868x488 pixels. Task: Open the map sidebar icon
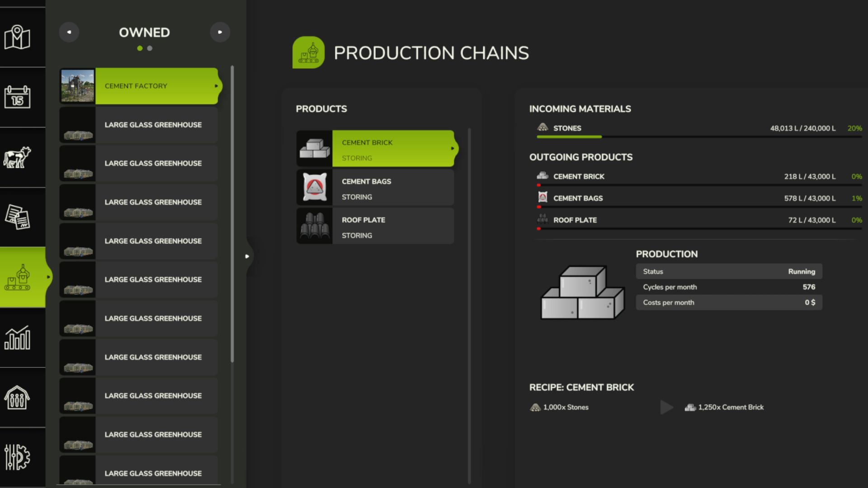(17, 38)
